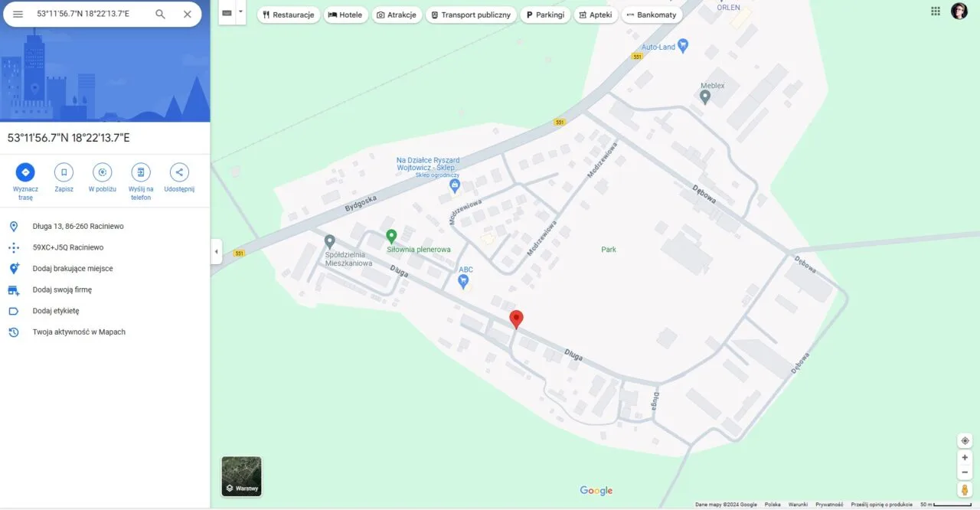Select the Restauracje filter chip

288,15
